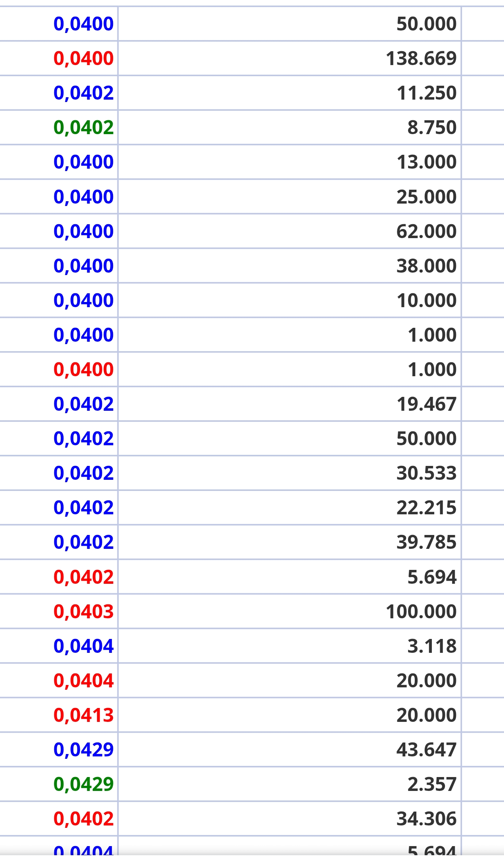The height and width of the screenshot is (858, 504).
Task: Select the green 0,0429 price
Action: click(84, 784)
